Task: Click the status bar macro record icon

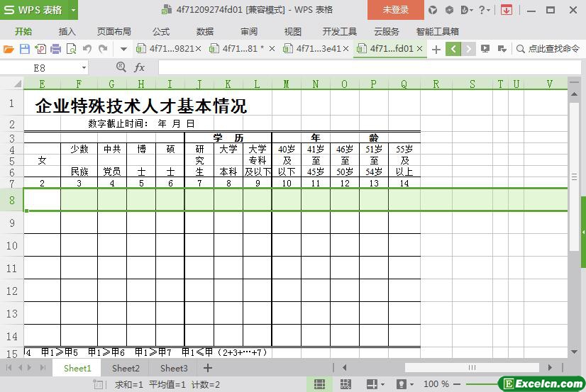Action: (99, 384)
